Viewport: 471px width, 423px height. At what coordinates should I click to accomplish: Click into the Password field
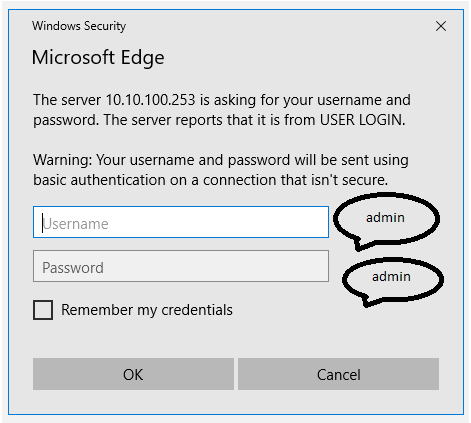pos(181,266)
